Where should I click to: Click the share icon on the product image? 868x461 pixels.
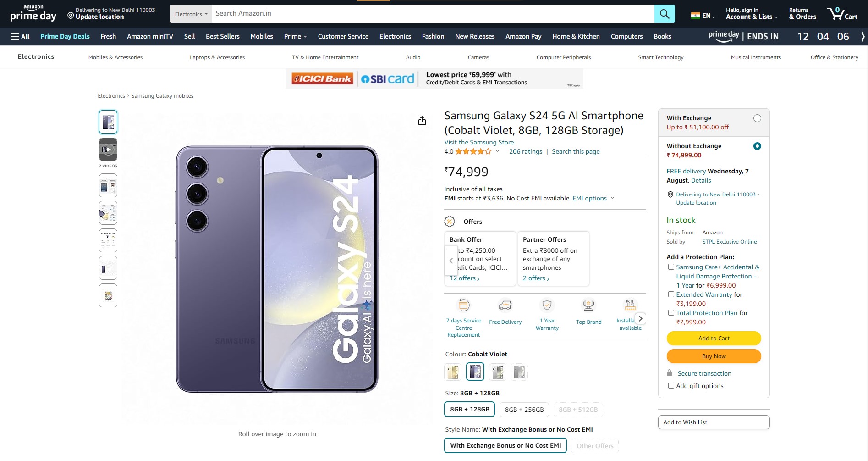[422, 121]
